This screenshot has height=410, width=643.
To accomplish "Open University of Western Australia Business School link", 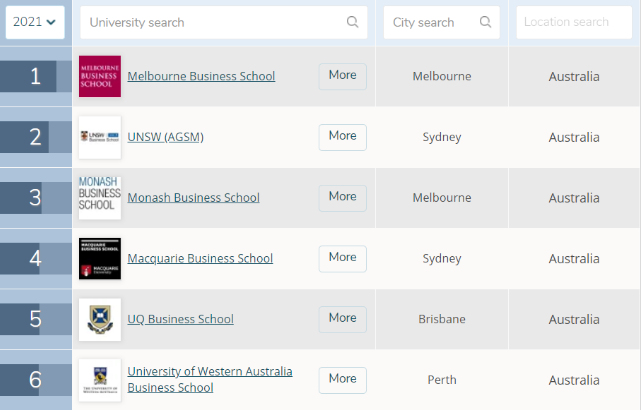I will [210, 379].
